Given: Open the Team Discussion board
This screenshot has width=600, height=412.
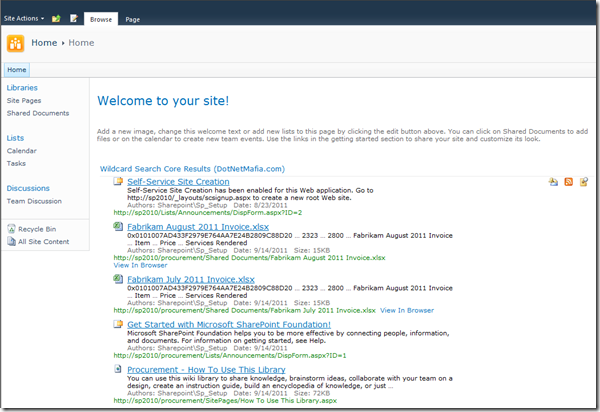Looking at the screenshot, I should 34,201.
